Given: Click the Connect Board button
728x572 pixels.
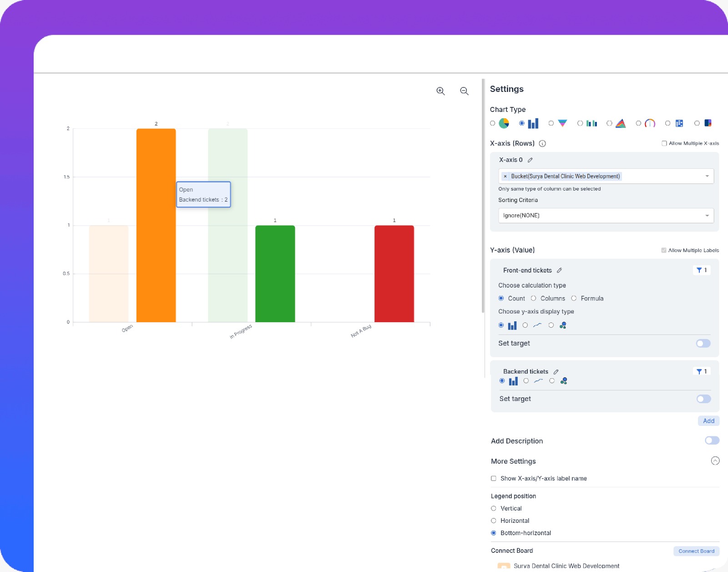Looking at the screenshot, I should click(x=696, y=551).
